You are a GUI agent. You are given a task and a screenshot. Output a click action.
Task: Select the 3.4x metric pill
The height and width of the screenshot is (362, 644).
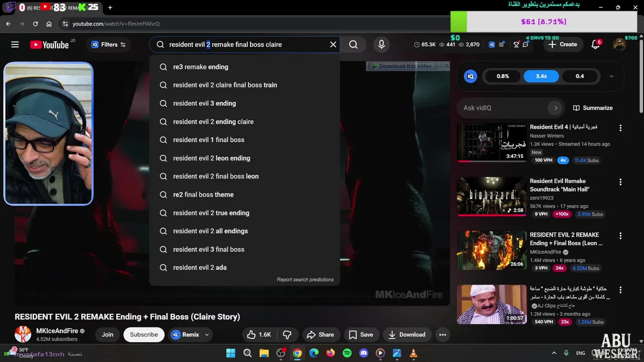541,76
